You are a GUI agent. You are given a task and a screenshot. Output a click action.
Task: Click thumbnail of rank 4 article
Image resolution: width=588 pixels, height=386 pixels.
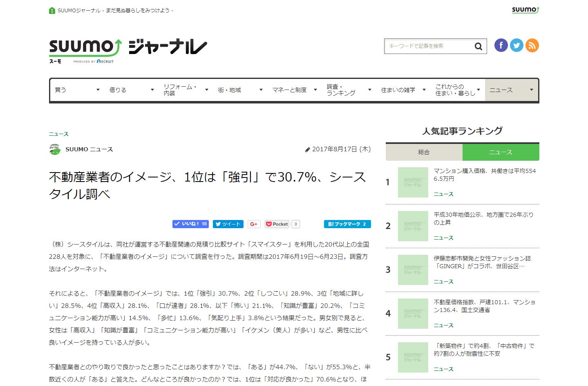click(413, 314)
